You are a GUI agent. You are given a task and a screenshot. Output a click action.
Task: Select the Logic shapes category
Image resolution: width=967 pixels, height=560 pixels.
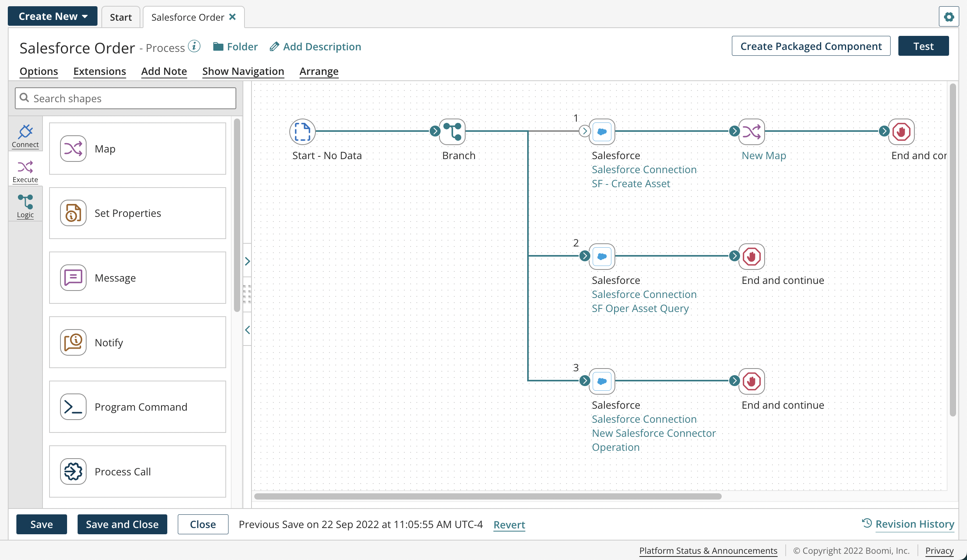tap(25, 205)
